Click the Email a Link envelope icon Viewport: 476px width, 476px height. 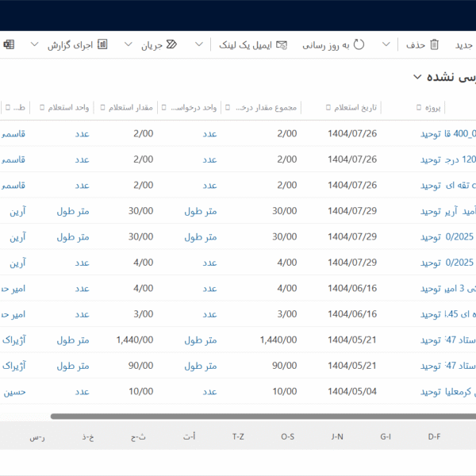tap(282, 45)
